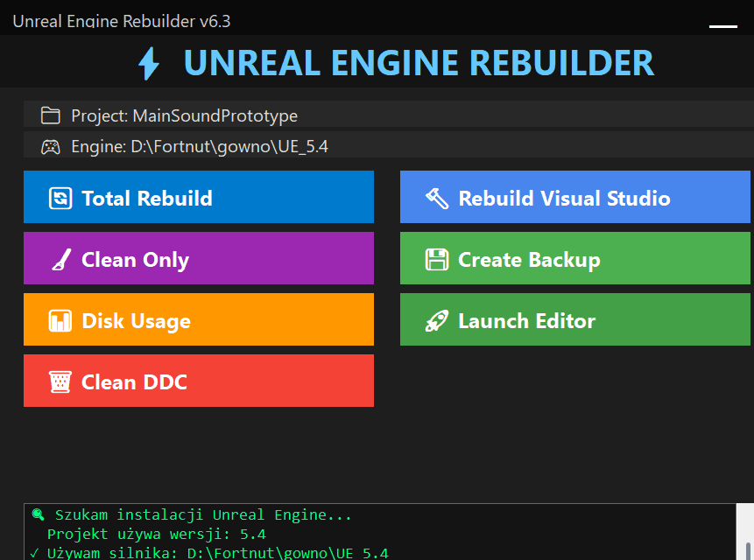
Task: Rebuild the Visual Studio project files
Action: pos(574,197)
